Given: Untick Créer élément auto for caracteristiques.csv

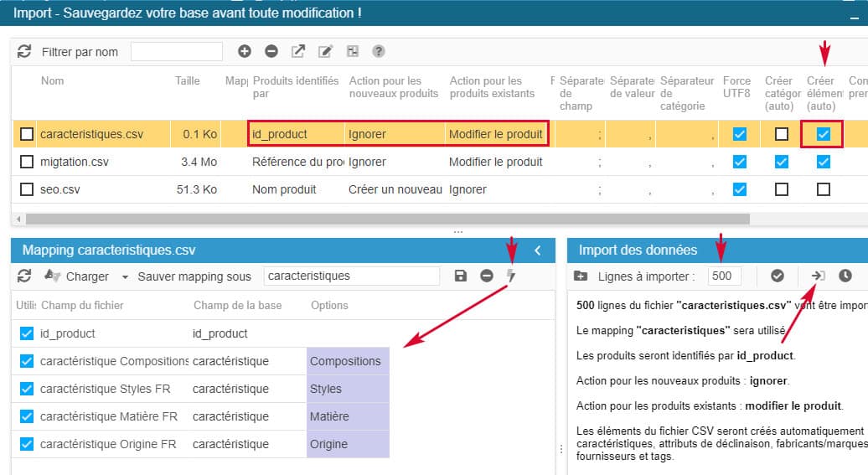Looking at the screenshot, I should 823,134.
